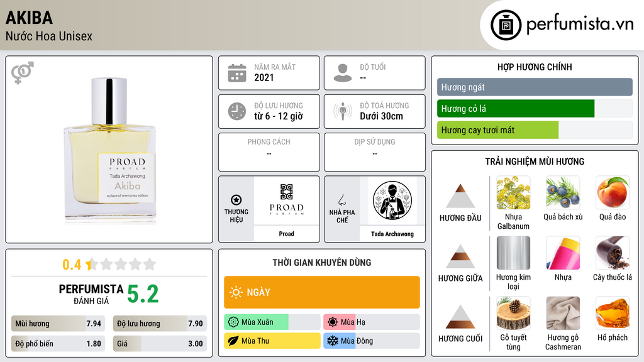This screenshot has height=362, width=644.
Task: Click the nose icon above Nhà Pha Chế
Action: click(x=341, y=200)
